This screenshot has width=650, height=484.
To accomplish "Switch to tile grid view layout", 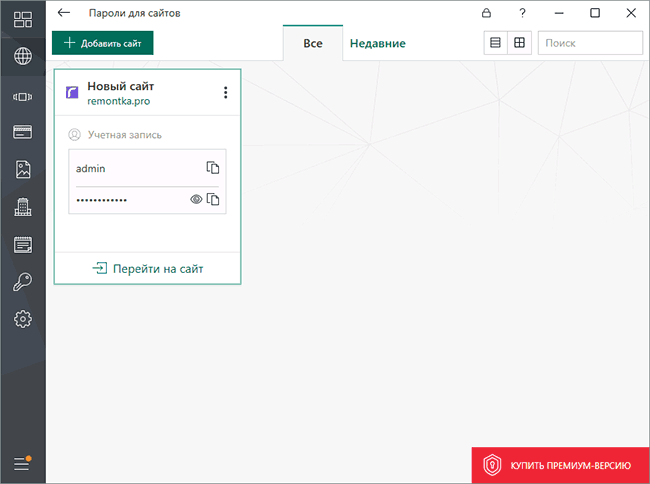I will tap(519, 43).
